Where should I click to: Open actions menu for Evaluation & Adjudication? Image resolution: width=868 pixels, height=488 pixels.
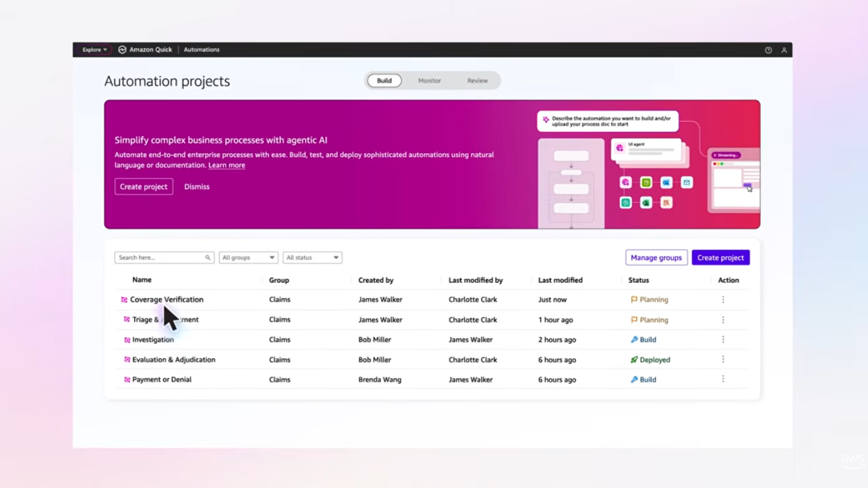point(723,360)
